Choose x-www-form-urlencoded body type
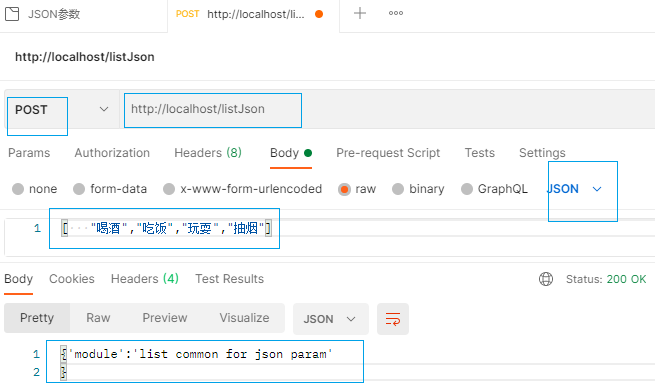Screen dimensions: 655x388 [169, 189]
